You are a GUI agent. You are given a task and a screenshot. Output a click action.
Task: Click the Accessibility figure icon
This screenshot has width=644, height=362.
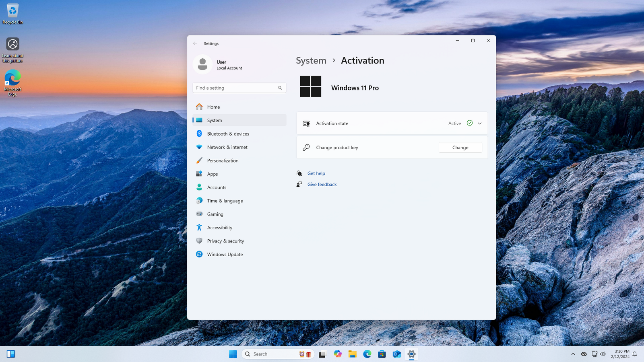[199, 228]
